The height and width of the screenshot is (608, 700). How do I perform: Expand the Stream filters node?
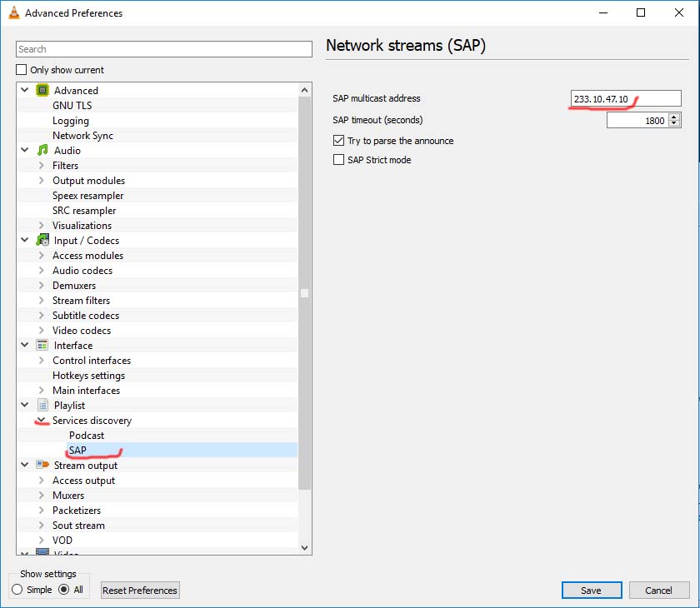click(42, 300)
